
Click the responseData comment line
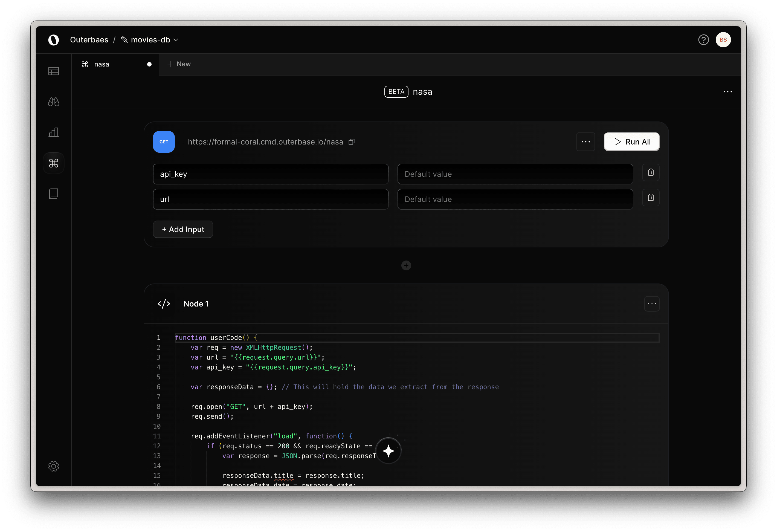344,387
